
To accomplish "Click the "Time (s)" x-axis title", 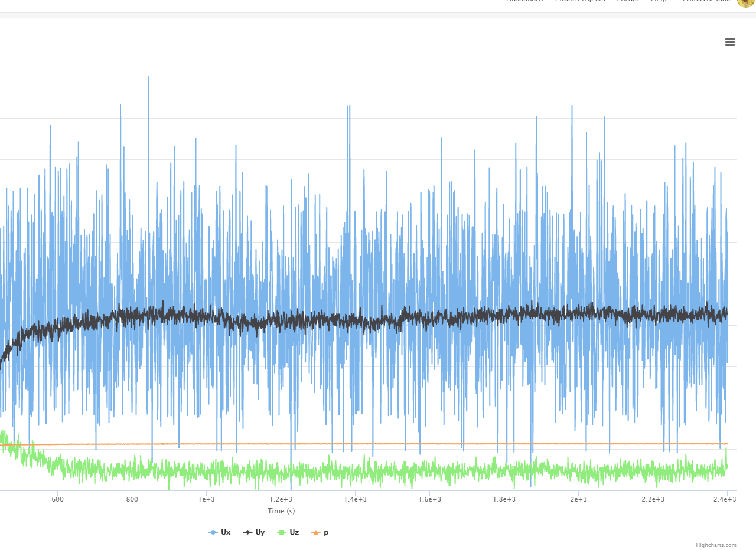I will tap(281, 511).
